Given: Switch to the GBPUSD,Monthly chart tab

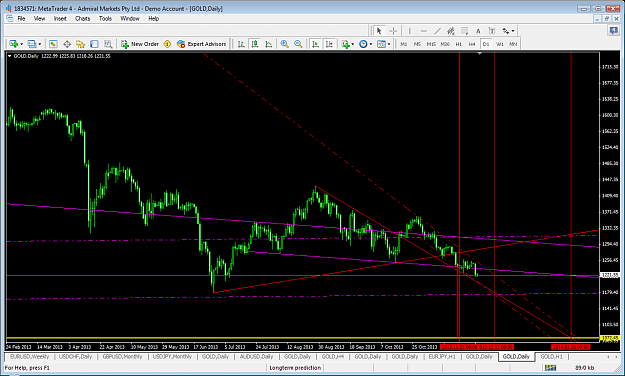Looking at the screenshot, I should (x=122, y=356).
